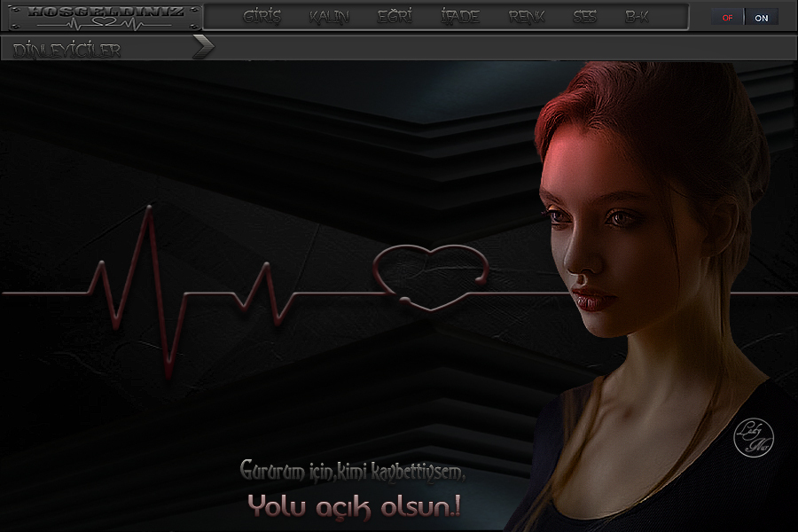Toggle EĞRİ italic text formatting
The width and height of the screenshot is (798, 532).
(x=395, y=17)
